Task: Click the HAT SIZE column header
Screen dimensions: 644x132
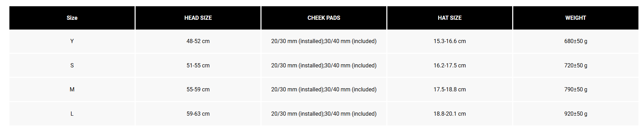Action: [450, 18]
